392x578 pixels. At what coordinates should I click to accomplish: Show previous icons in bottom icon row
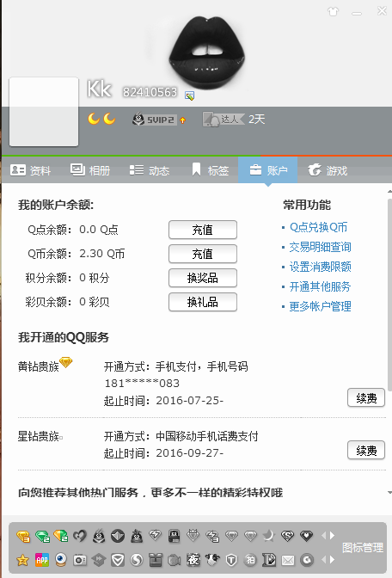pyautogui.click(x=324, y=560)
